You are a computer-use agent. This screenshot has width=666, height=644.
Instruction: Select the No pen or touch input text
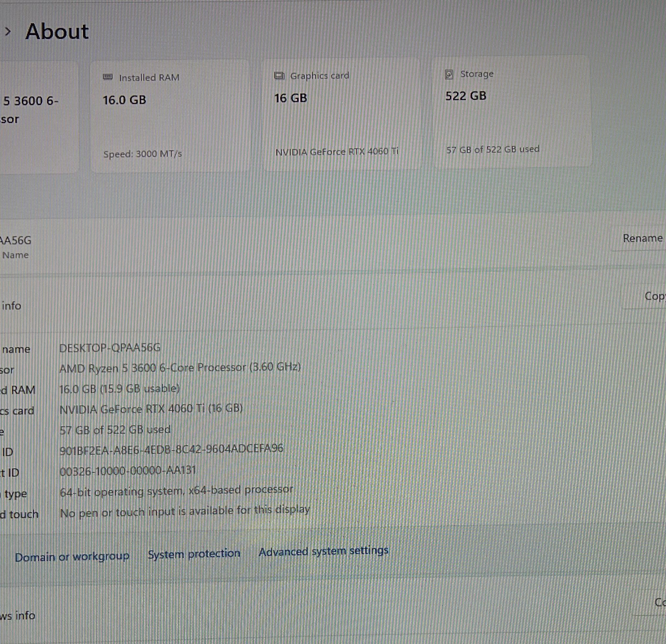pos(185,511)
